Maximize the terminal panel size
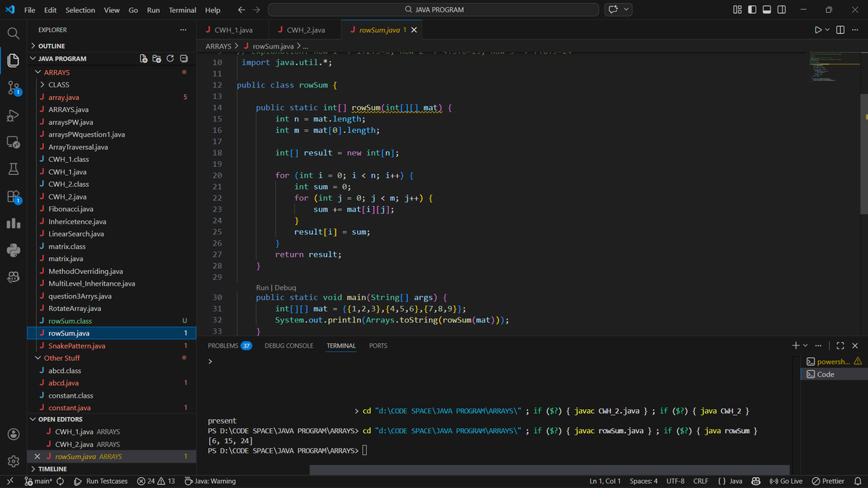The height and width of the screenshot is (488, 868). (x=841, y=346)
